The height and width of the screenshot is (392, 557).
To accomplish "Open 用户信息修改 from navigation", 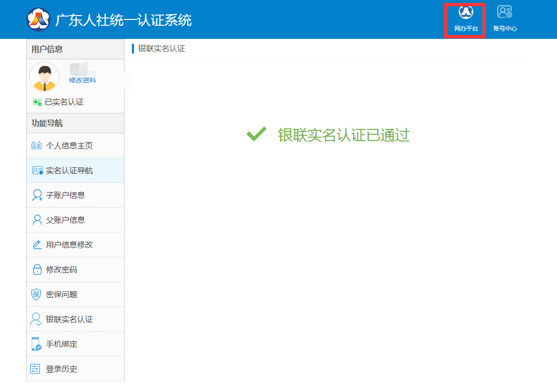I will click(69, 245).
